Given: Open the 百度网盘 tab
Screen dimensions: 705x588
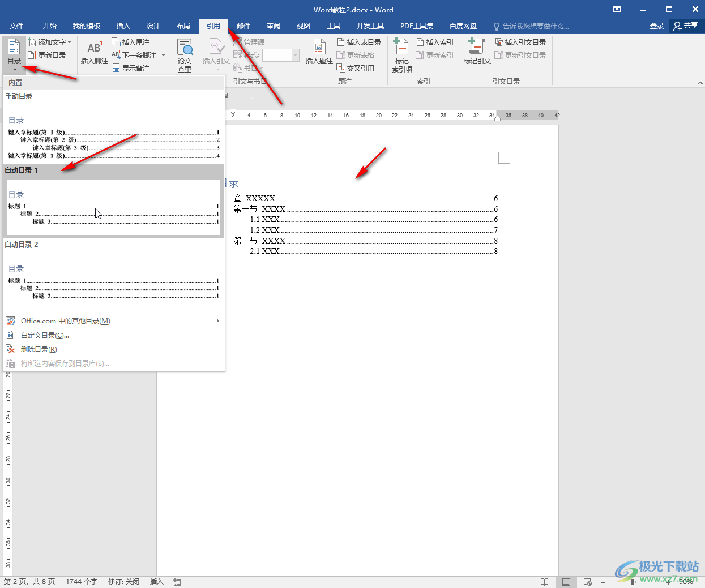Looking at the screenshot, I should pyautogui.click(x=463, y=26).
